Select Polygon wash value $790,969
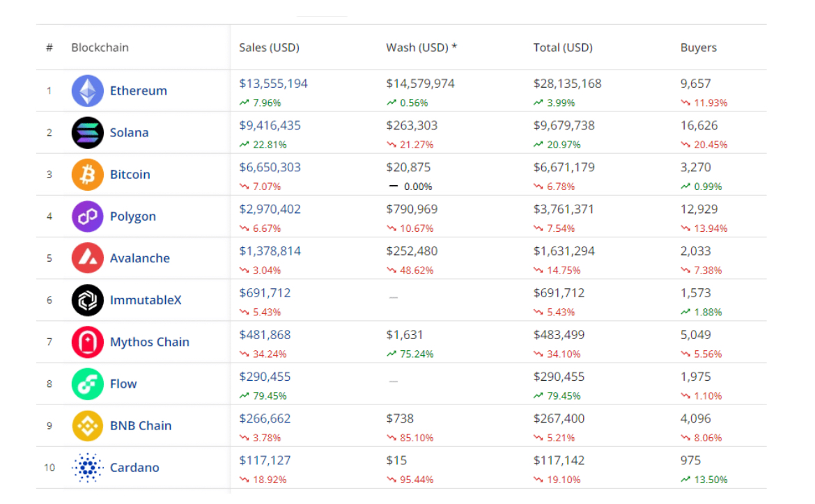Image resolution: width=815 pixels, height=504 pixels. [x=412, y=210]
